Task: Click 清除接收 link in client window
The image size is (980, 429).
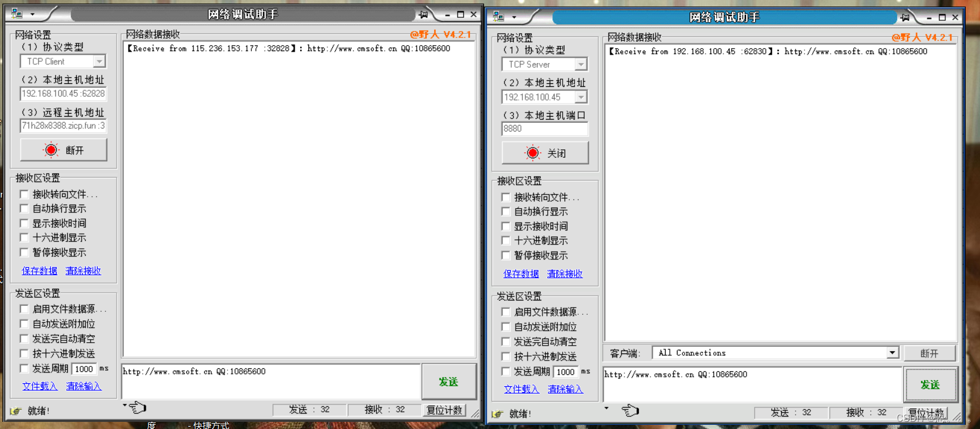Action: [x=83, y=271]
